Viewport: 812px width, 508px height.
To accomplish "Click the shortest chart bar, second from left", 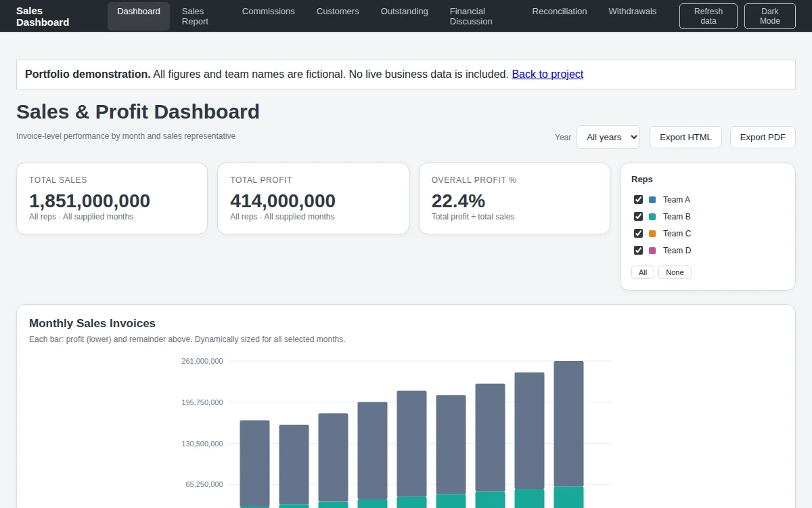I will [294, 466].
